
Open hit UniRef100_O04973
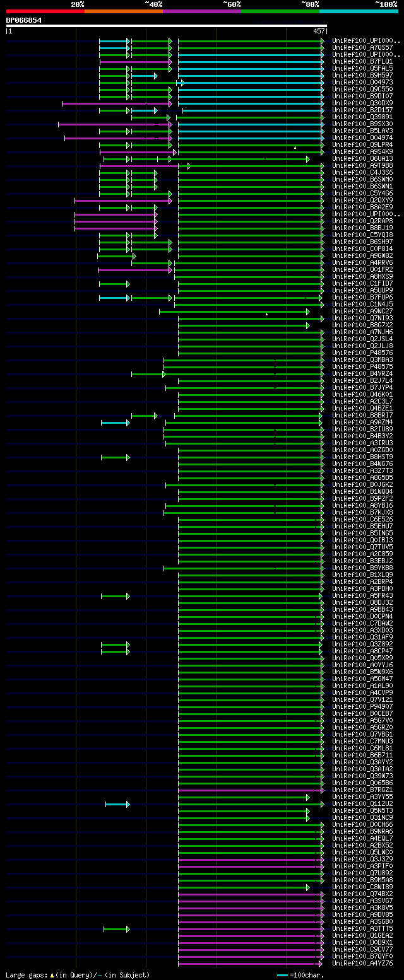(362, 82)
